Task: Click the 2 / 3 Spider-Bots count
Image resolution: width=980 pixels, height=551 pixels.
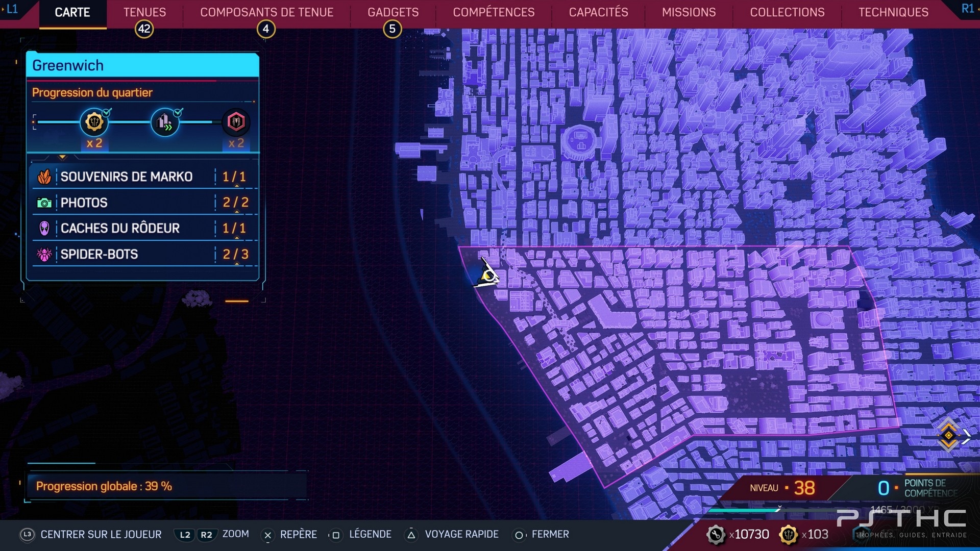Action: click(x=235, y=254)
